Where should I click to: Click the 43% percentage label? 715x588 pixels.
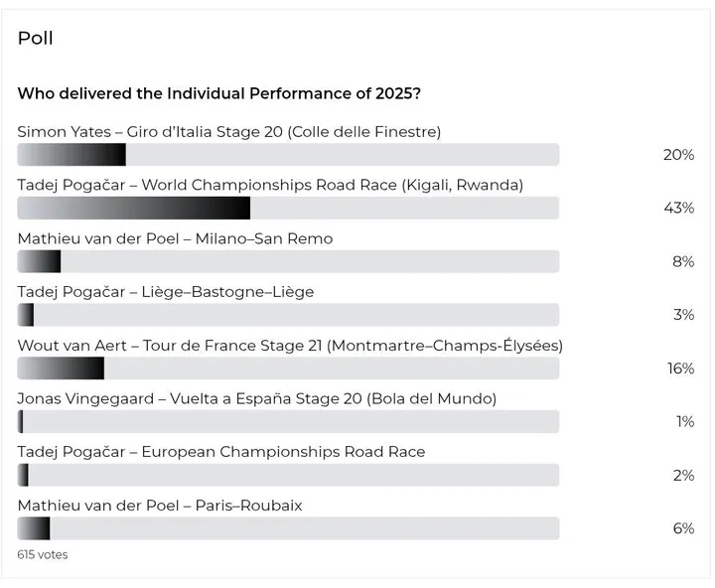point(679,208)
